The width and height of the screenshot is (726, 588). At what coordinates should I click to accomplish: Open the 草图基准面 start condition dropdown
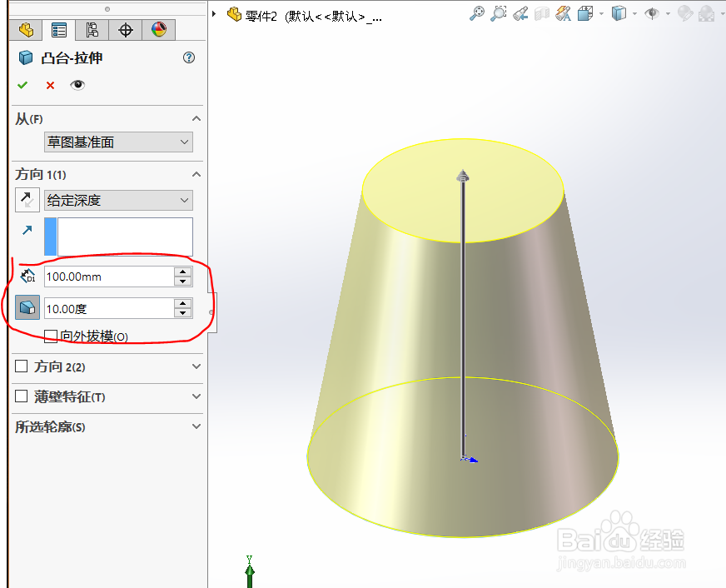(118, 142)
